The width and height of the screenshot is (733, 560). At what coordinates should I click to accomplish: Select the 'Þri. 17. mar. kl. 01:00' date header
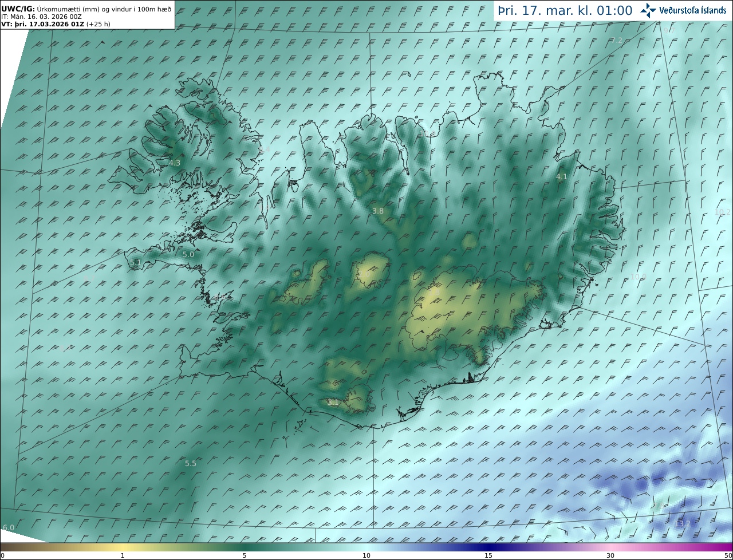[565, 11]
